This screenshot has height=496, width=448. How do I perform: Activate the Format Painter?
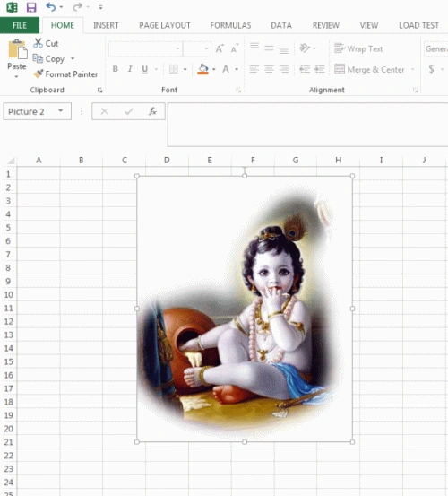click(x=65, y=74)
